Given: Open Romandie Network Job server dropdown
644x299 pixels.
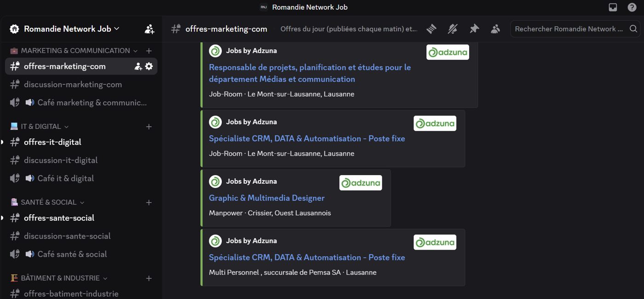Looking at the screenshot, I should click(71, 29).
